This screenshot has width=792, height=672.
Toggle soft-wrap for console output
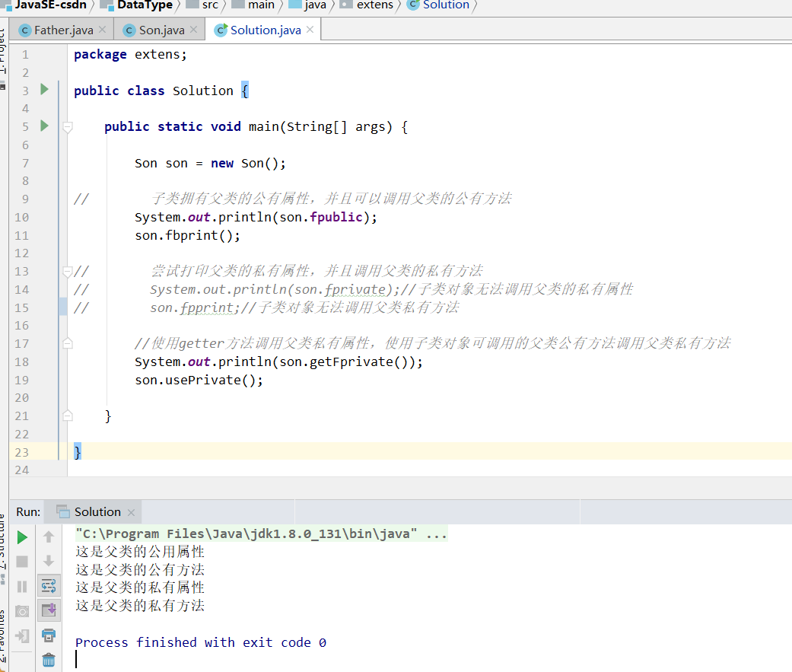click(49, 585)
